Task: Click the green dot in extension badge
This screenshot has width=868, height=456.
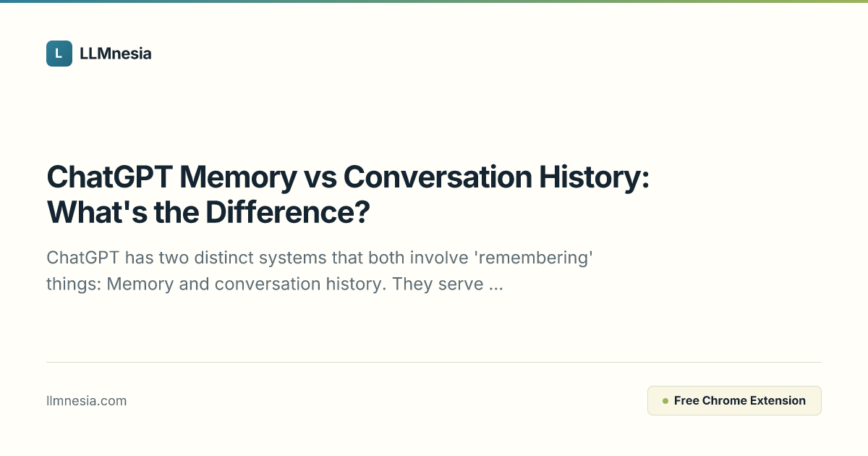Action: coord(665,401)
